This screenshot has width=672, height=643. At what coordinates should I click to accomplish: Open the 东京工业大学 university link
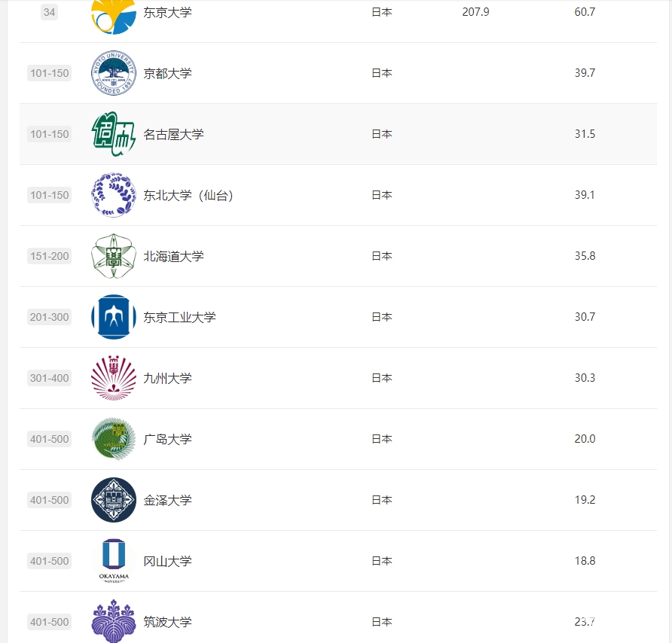[x=179, y=317]
